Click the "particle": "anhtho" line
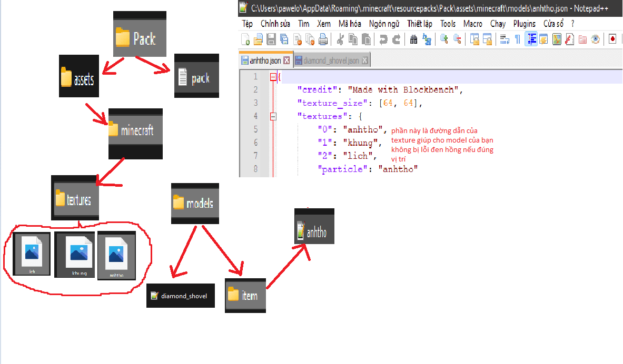The image size is (623, 364). point(368,169)
